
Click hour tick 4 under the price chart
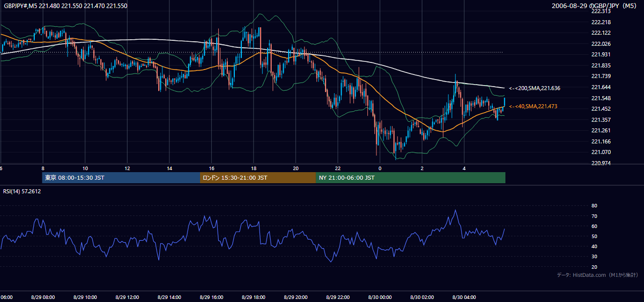(464, 169)
